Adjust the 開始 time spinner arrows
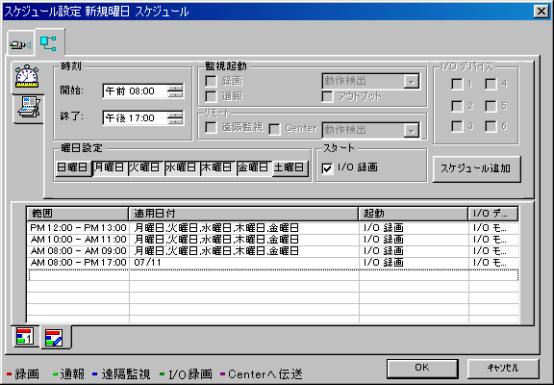Screen dimensions: 554x385 point(175,91)
